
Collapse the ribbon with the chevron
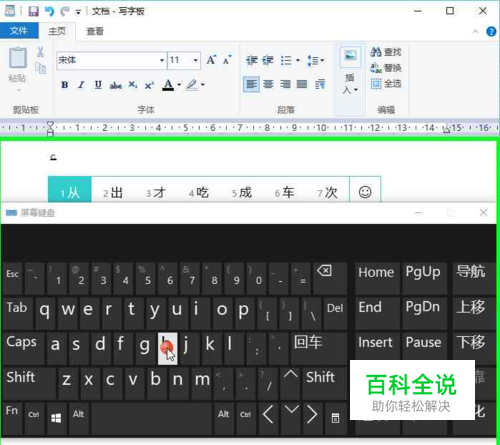coord(475,32)
